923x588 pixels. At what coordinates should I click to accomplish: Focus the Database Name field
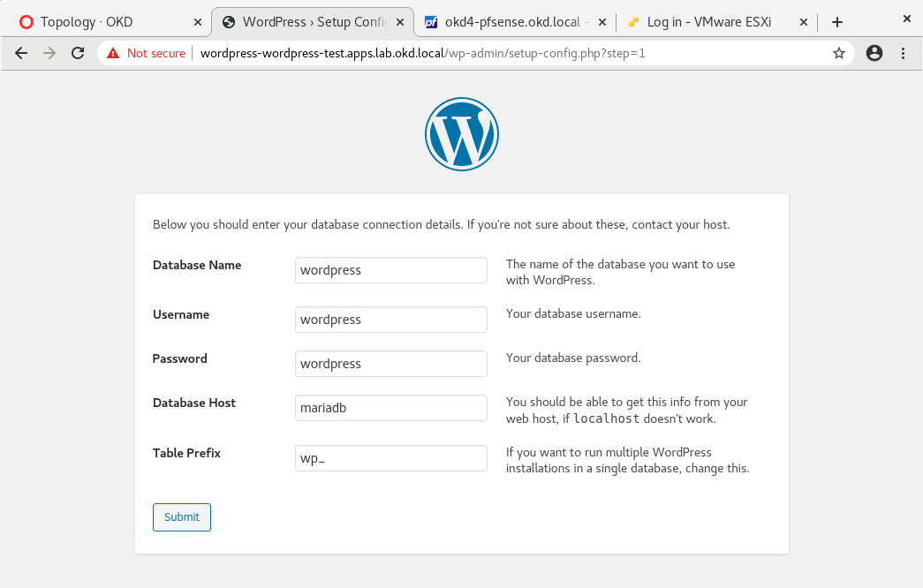[x=391, y=270]
